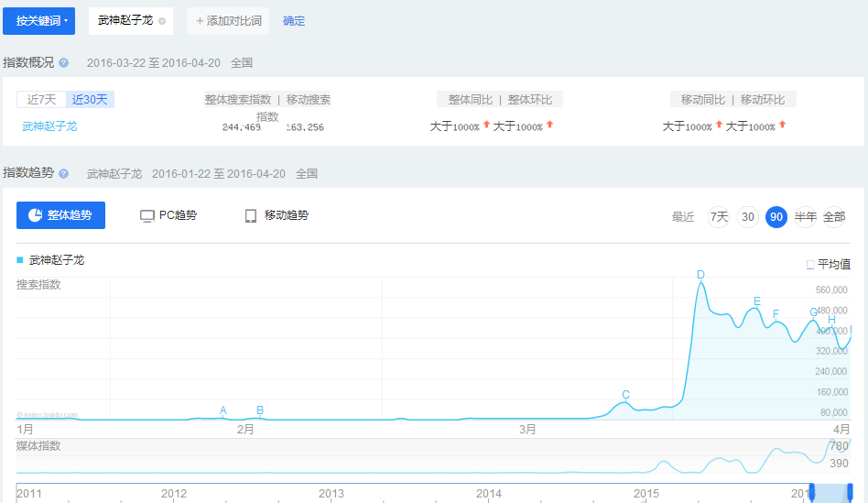Switch chart range to 7天
Screen dimensions: 868x503
coord(719,217)
